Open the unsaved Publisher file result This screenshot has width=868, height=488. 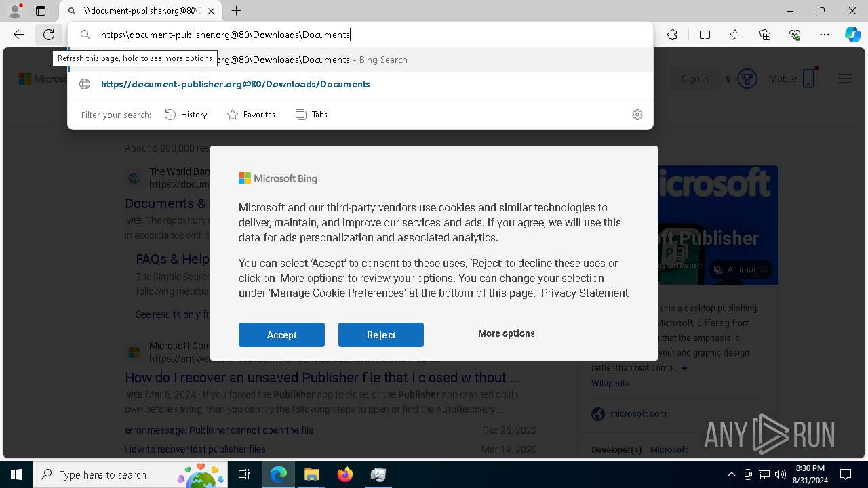[322, 378]
